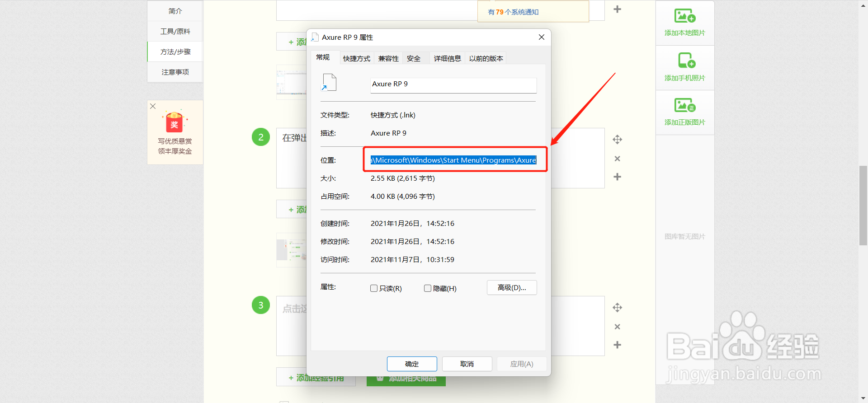This screenshot has height=403, width=868.
Task: Click the 写优质悬赏 领丰厚奖金 text
Action: pyautogui.click(x=175, y=146)
